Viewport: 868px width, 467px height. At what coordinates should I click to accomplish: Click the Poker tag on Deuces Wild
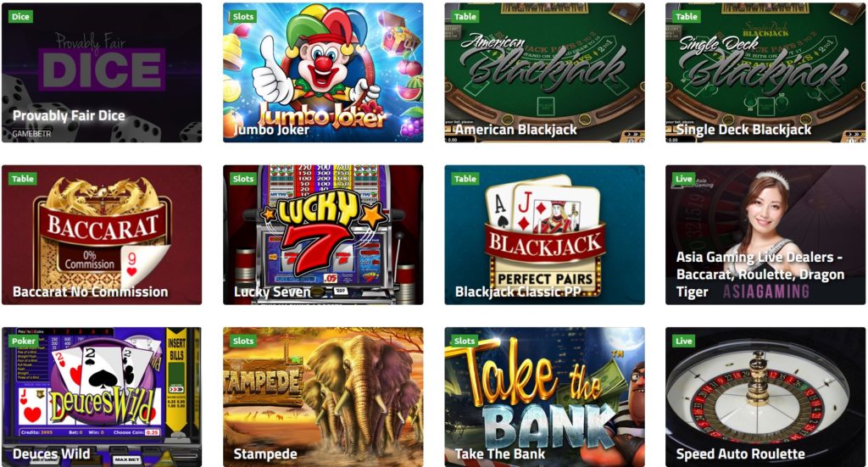click(23, 341)
